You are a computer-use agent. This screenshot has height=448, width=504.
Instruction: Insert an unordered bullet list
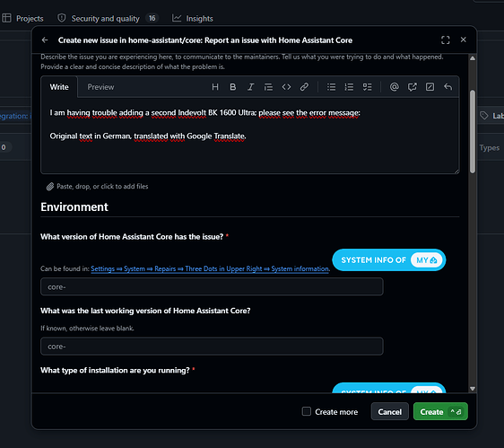331,87
